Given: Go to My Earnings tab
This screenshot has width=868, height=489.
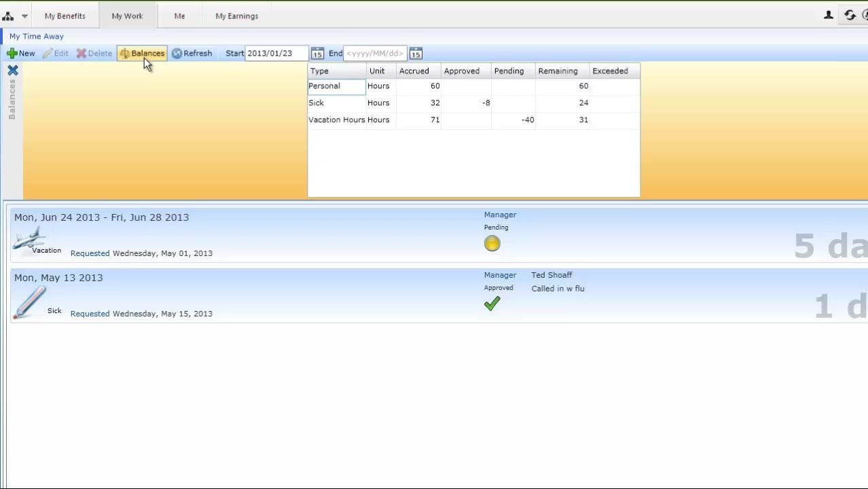Looking at the screenshot, I should (x=236, y=16).
